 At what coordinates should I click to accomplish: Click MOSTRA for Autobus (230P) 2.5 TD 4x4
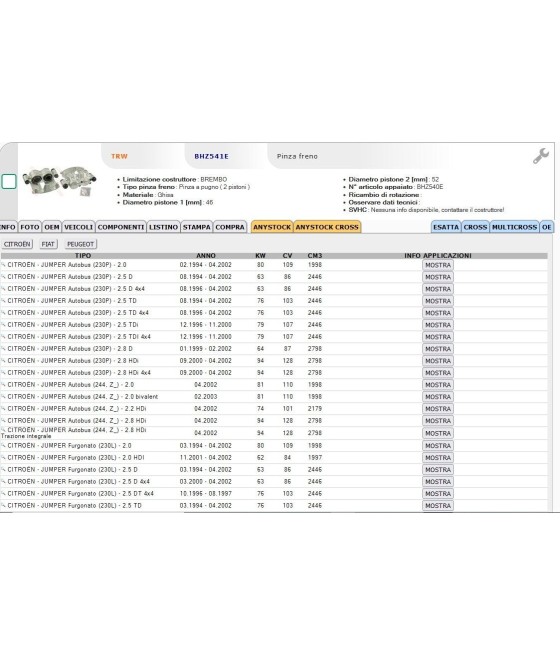[x=438, y=313]
